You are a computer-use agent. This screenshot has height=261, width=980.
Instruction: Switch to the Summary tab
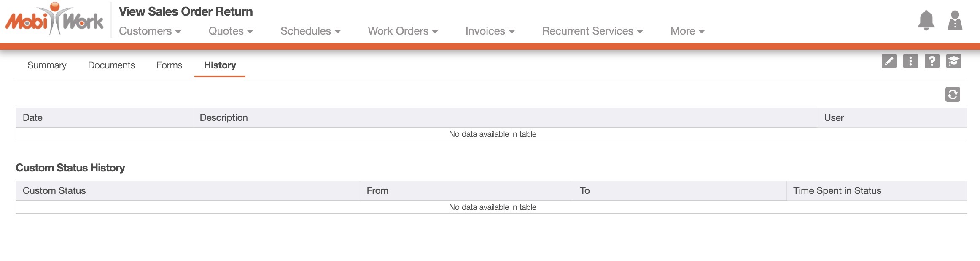coord(47,65)
